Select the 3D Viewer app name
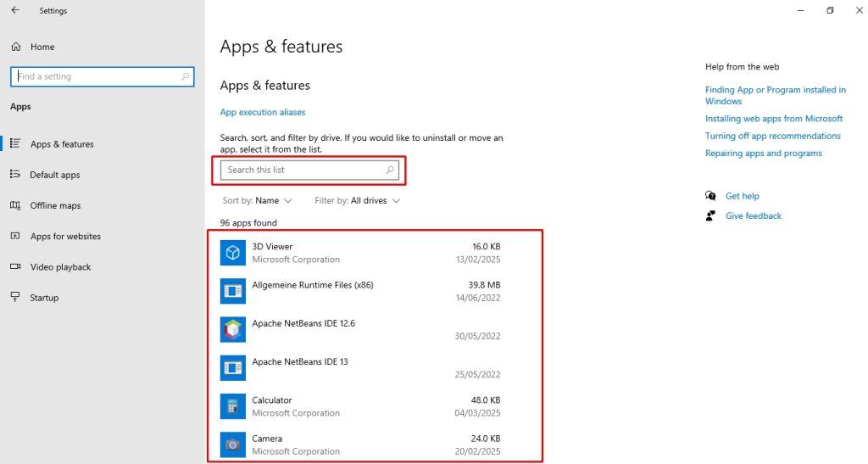The image size is (868, 464). pos(272,246)
